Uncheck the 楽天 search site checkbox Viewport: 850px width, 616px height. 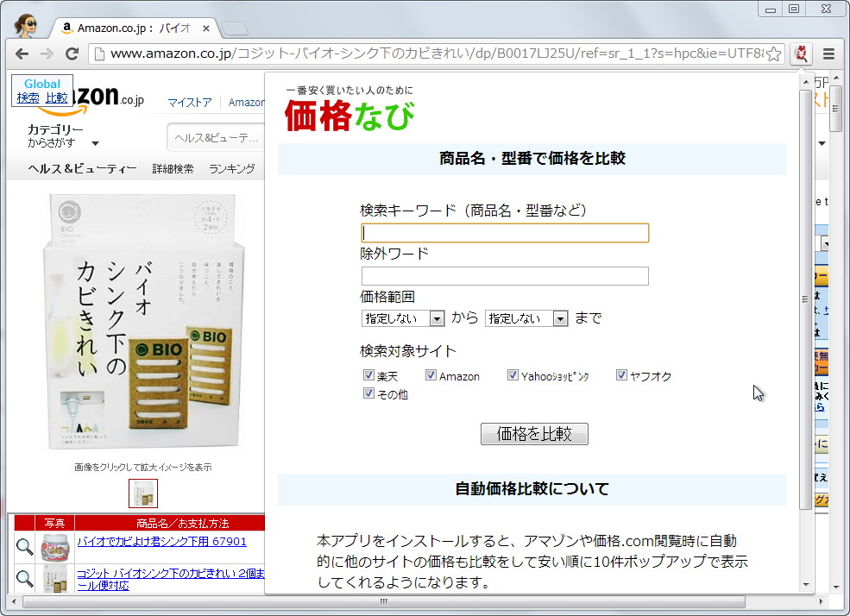[369, 374]
